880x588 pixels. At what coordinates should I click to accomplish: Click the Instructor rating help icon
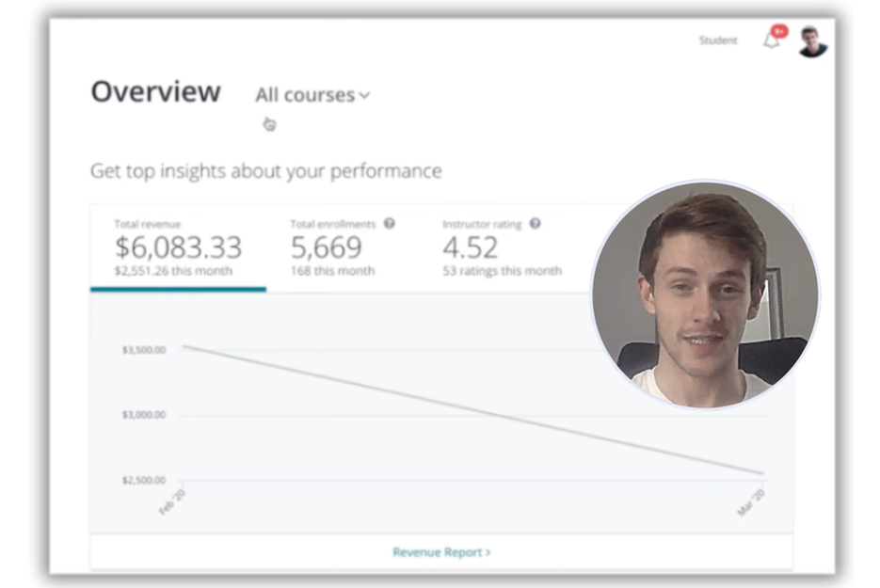point(535,223)
